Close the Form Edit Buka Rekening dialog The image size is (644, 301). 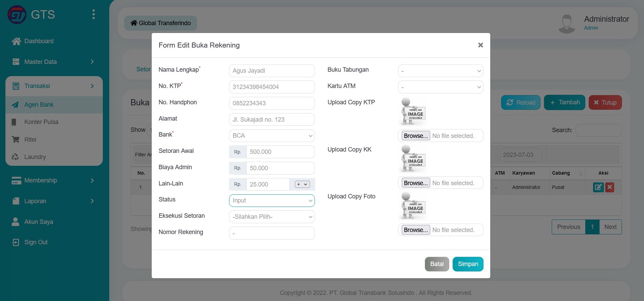point(480,45)
